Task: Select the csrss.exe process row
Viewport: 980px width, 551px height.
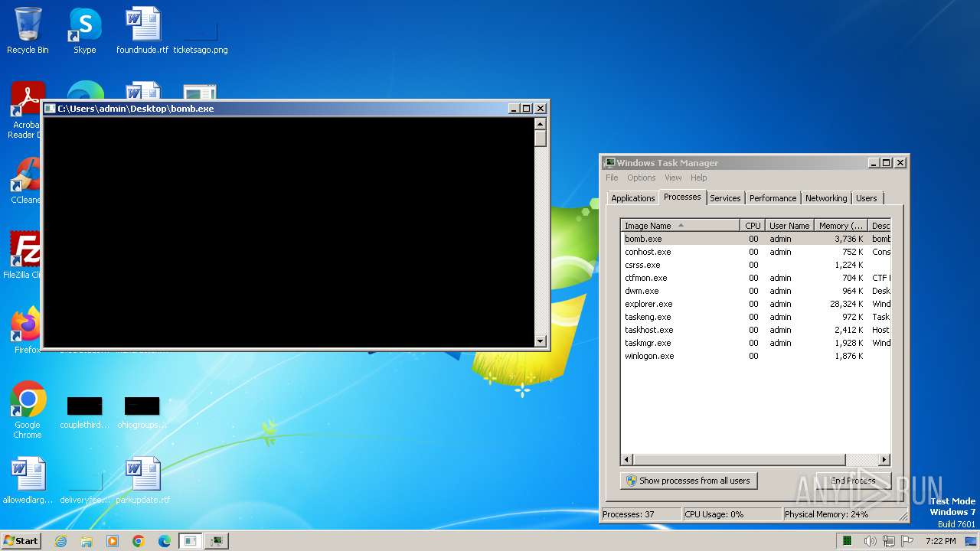Action: (756, 265)
